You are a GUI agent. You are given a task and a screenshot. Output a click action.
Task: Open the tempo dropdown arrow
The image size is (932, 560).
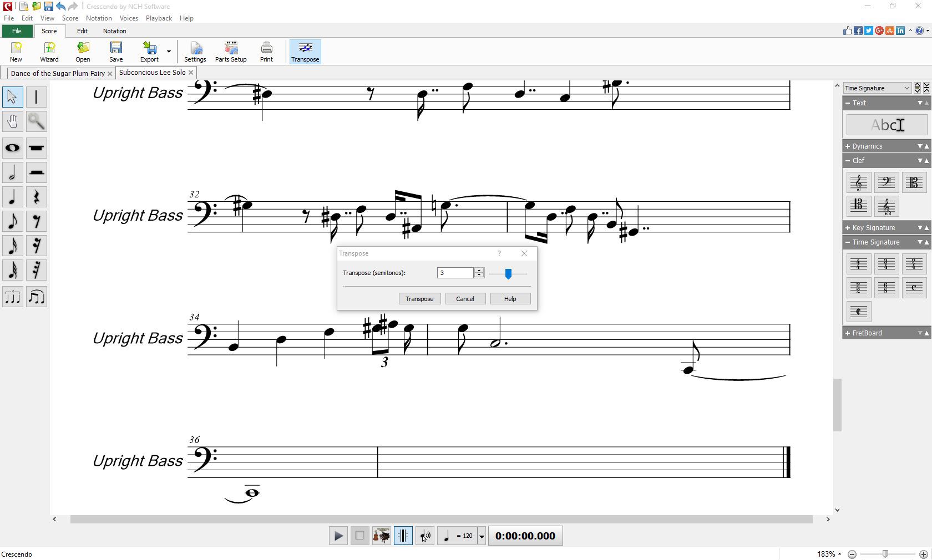pos(481,536)
